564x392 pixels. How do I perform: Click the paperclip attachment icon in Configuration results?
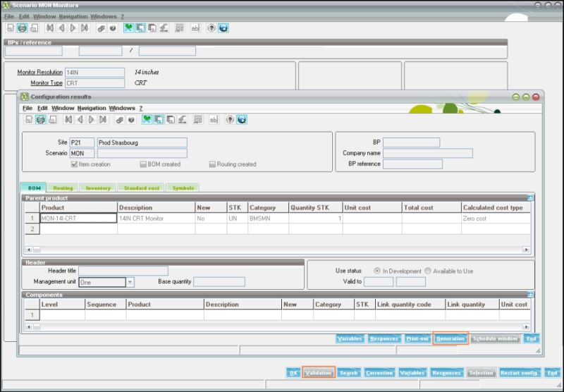pyautogui.click(x=120, y=120)
